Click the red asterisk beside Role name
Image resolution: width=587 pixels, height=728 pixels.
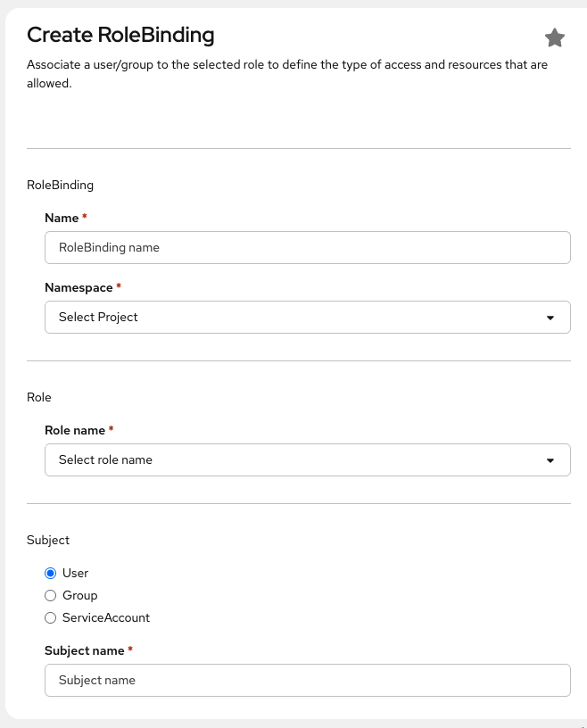pos(110,426)
